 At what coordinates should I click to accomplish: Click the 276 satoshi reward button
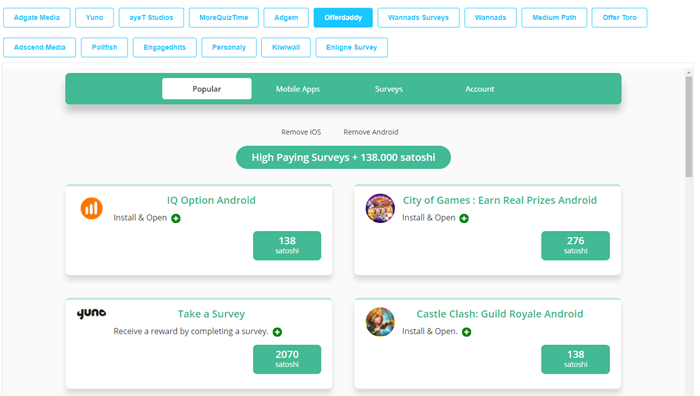click(x=575, y=246)
